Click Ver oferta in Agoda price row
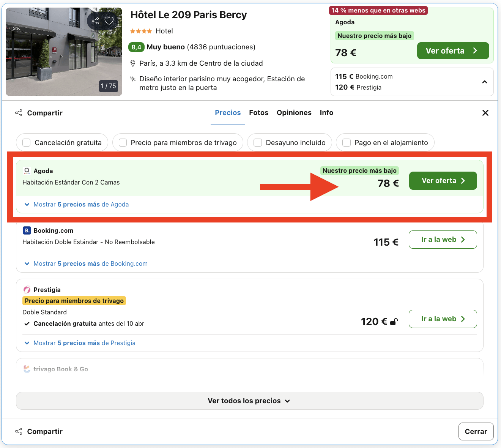501x448 pixels. (x=443, y=181)
